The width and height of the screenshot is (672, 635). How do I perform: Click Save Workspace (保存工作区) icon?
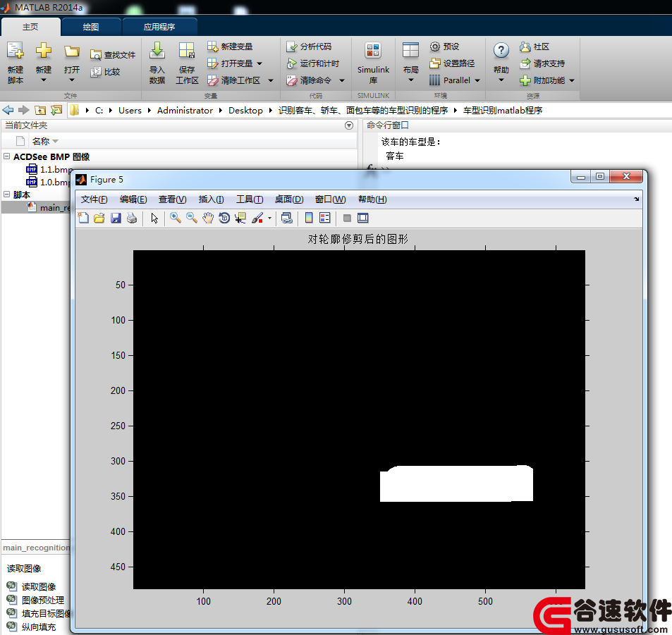click(187, 51)
